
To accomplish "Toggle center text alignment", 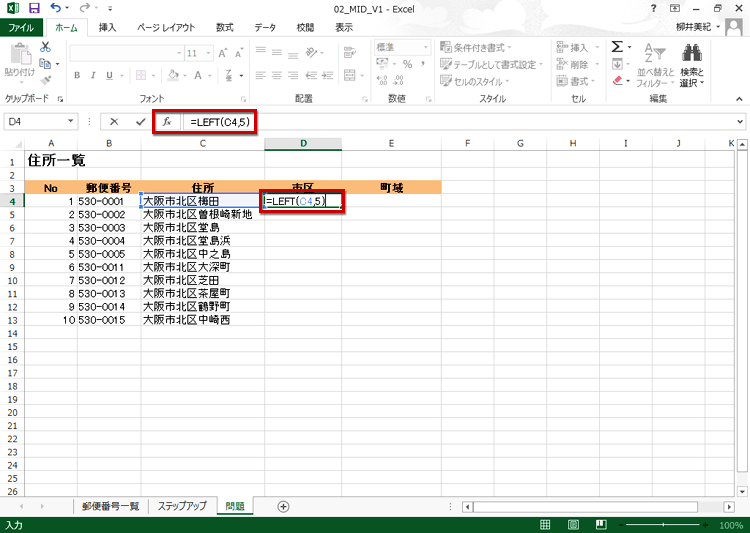I will 276,75.
